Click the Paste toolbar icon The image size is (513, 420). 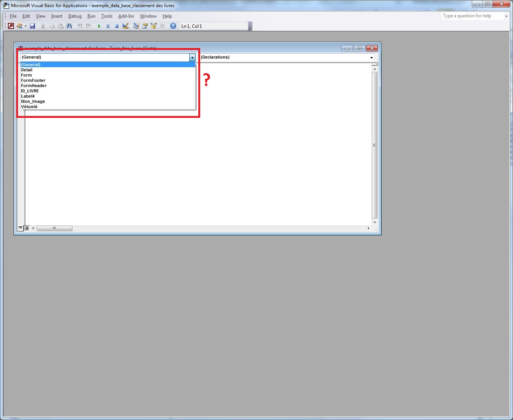click(x=60, y=26)
